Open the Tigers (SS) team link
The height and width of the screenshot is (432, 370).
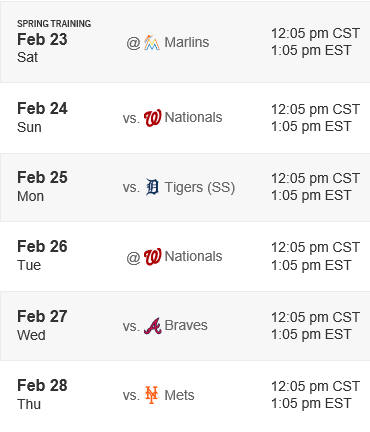[200, 187]
